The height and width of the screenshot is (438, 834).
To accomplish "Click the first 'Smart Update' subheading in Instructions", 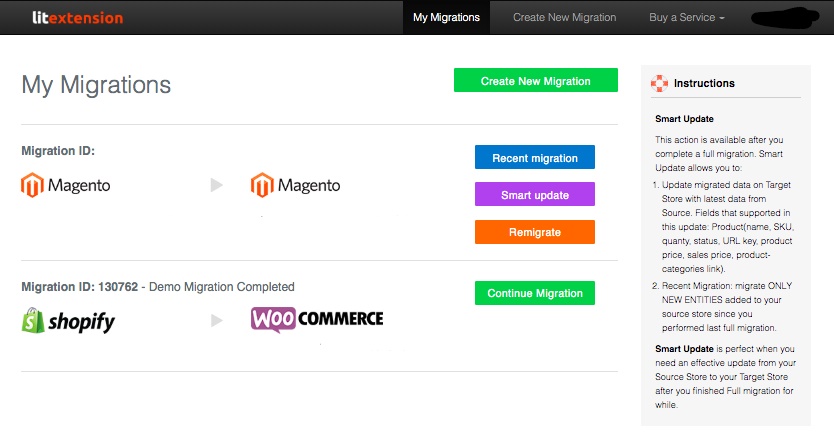I will tap(684, 119).
